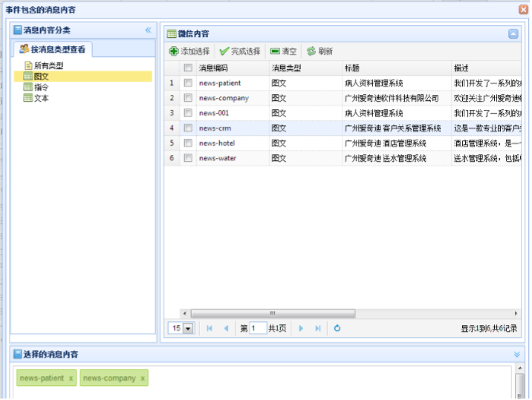
Task: Remove the news-company tag via its x
Action: [x=143, y=378]
